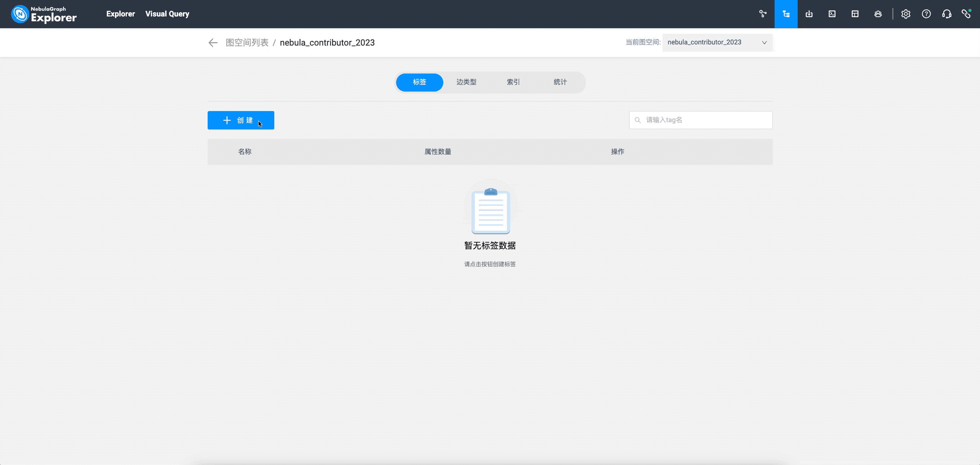Open the Visual Query menu
Viewport: 980px width, 465px height.
point(167,14)
